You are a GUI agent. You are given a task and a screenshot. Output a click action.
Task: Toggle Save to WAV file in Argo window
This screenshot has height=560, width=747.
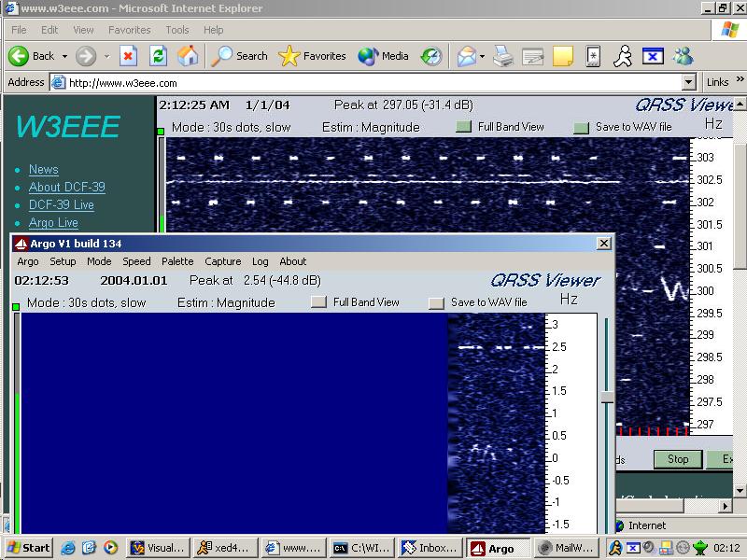coord(436,302)
